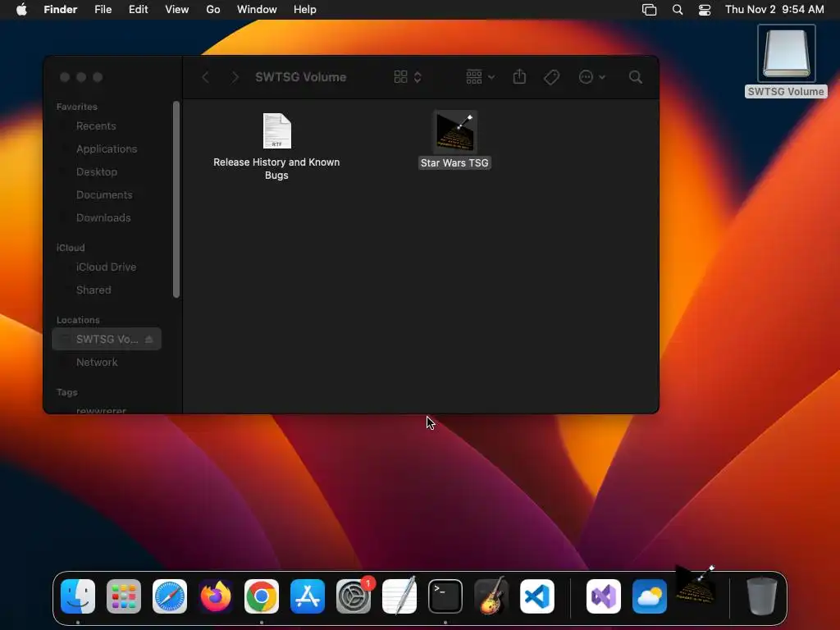840x630 pixels.
Task: Open the Help menu
Action: (x=305, y=10)
